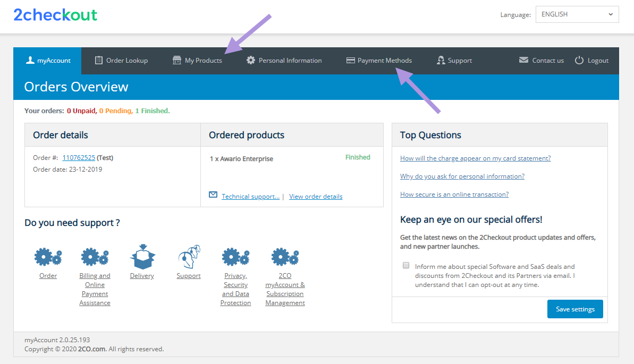The image size is (634, 364).
Task: Click the Save settings button
Action: click(575, 309)
